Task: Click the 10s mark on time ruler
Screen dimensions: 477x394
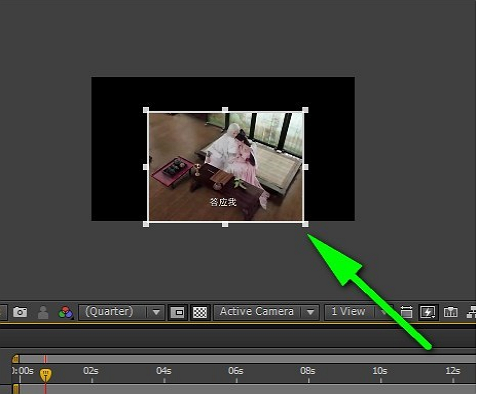Action: (380, 371)
